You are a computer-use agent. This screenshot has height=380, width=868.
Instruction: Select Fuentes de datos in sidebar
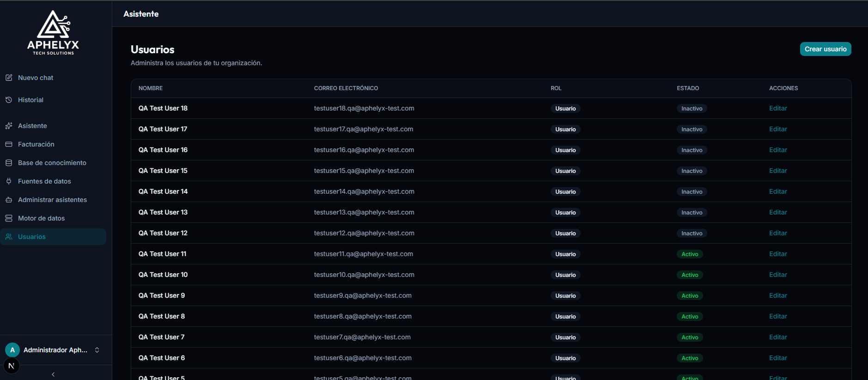[x=53, y=181]
